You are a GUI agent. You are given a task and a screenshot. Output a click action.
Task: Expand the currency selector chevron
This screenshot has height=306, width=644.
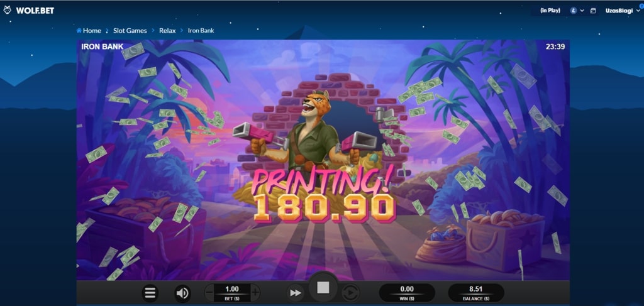point(582,11)
